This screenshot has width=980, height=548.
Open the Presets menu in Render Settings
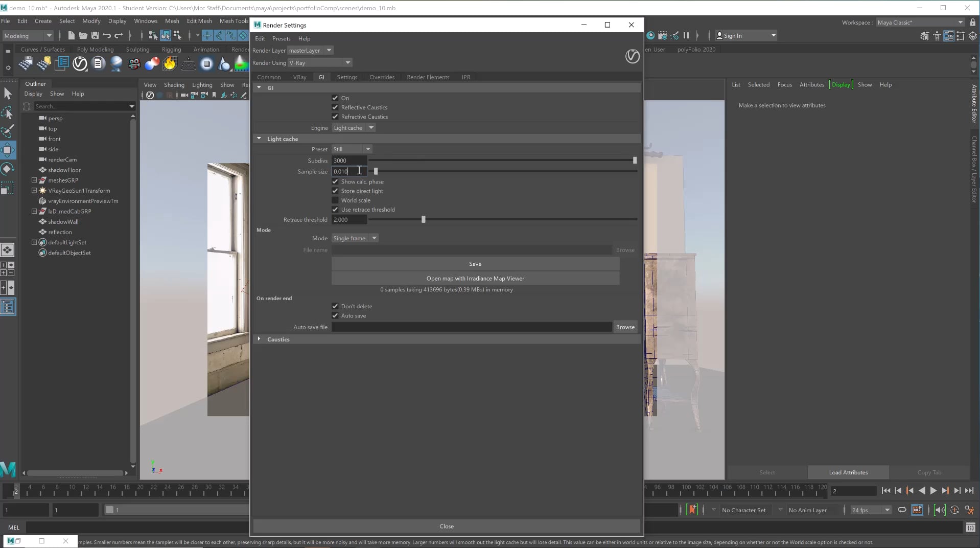click(281, 38)
